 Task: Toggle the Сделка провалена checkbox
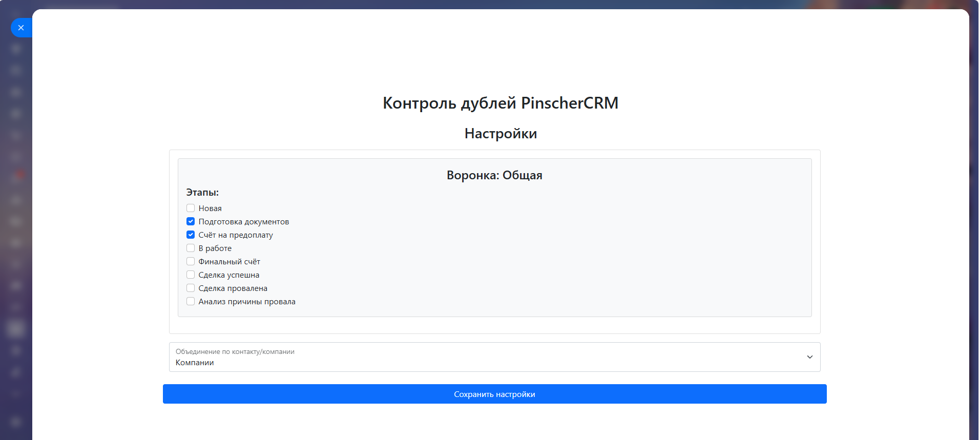191,288
